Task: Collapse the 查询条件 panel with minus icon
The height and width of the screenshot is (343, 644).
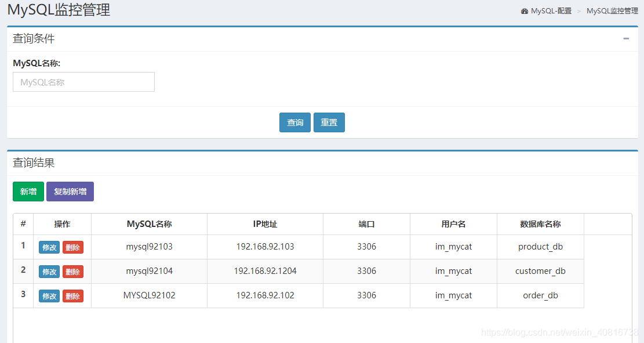Action: coord(626,39)
